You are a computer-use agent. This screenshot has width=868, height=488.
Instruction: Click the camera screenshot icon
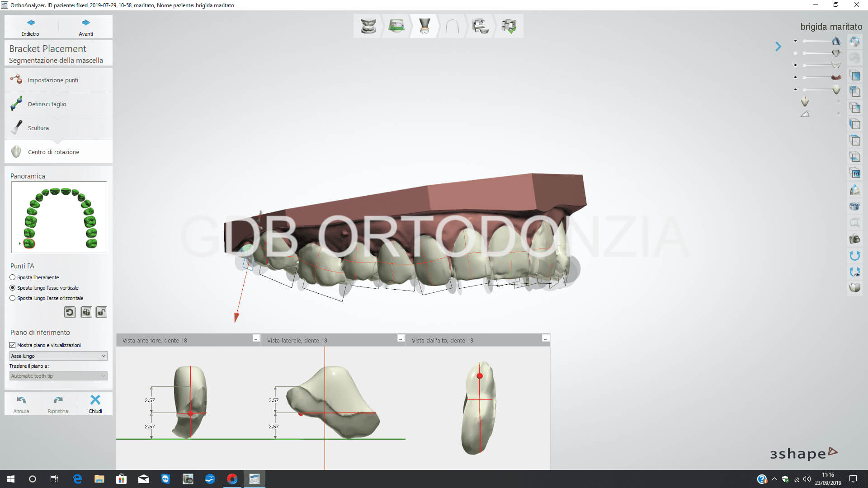(854, 239)
